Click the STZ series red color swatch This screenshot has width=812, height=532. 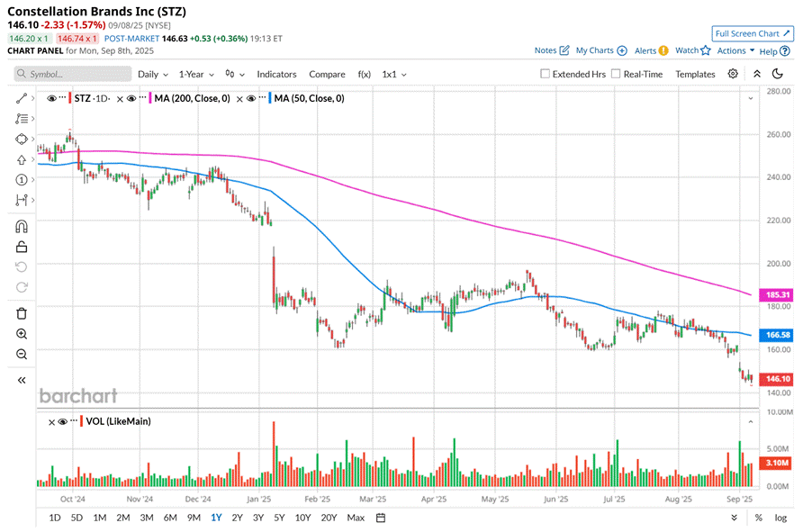(70, 98)
